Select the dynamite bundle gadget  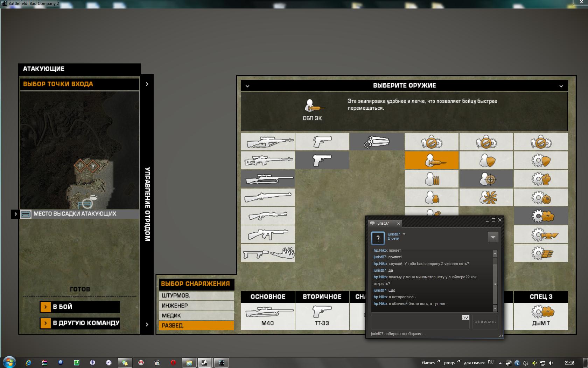pos(377,142)
